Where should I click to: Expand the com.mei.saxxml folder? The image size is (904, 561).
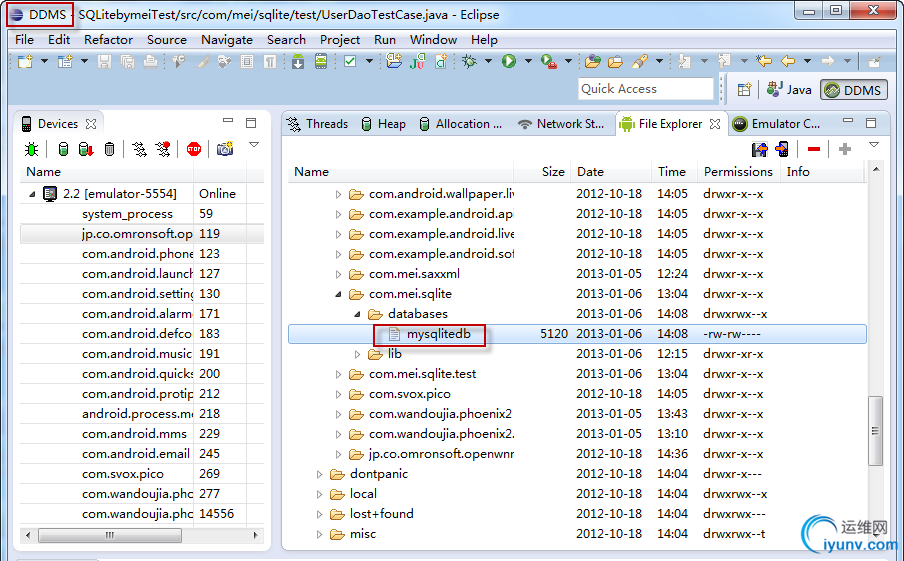pos(338,274)
